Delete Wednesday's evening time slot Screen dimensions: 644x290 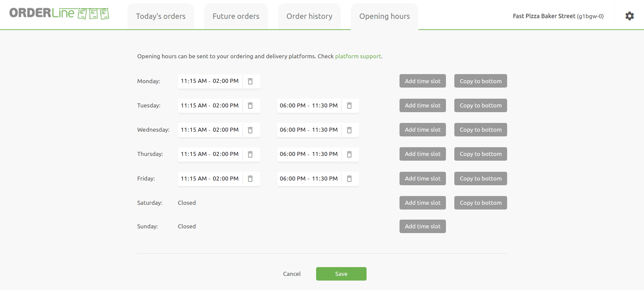pyautogui.click(x=349, y=130)
